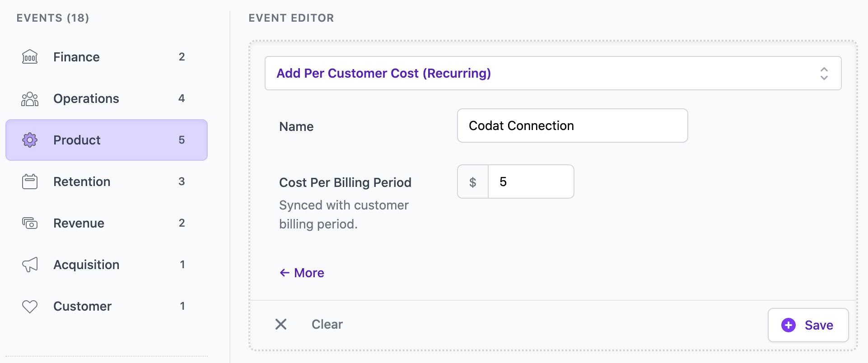Screen dimensions: 868x363
Task: Clear the event editor form
Action: pyautogui.click(x=327, y=324)
